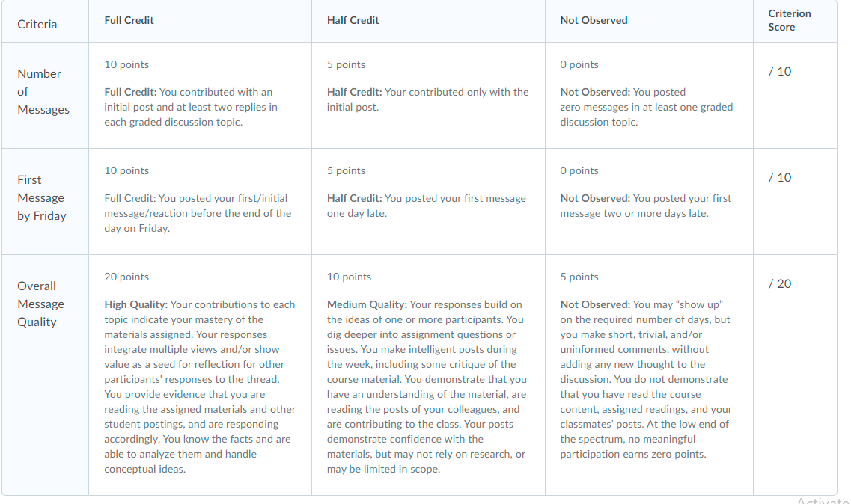
Task: Select the Number of Messages Full Credit cell
Action: point(200,96)
